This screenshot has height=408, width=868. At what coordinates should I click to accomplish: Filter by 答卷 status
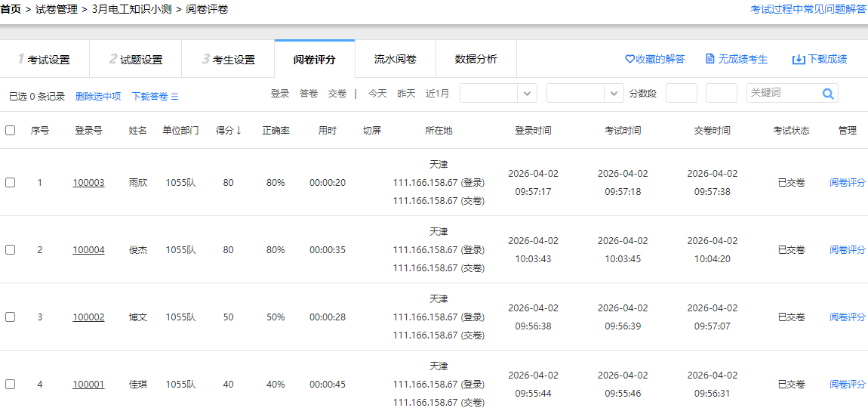(309, 94)
